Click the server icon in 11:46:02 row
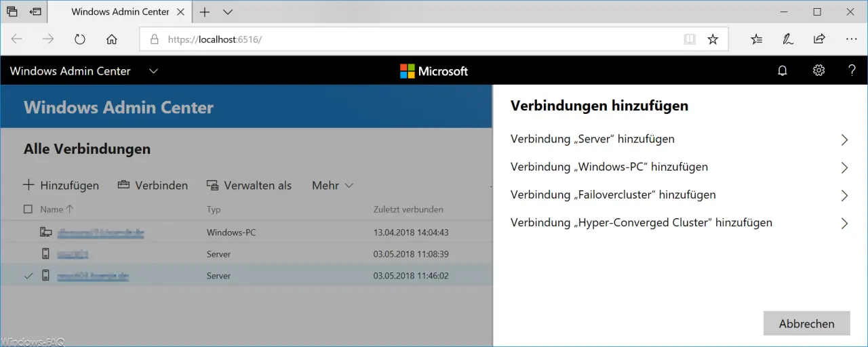868x347 pixels. coord(46,276)
